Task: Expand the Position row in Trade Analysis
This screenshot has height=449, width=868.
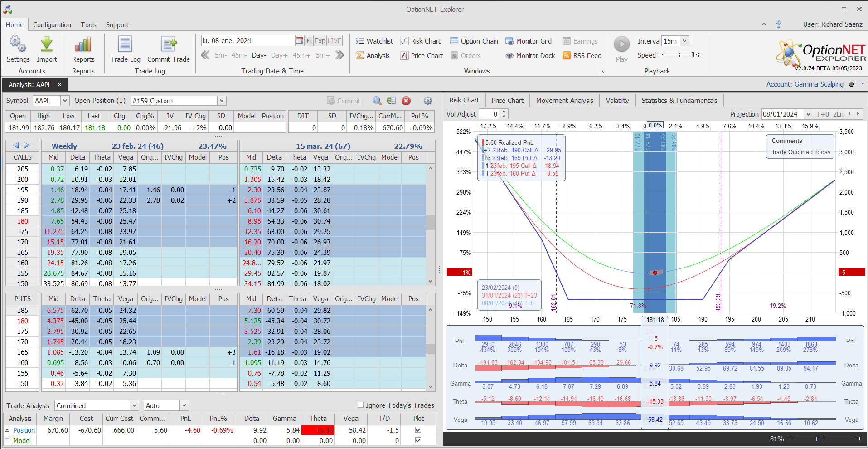Action: pos(7,430)
